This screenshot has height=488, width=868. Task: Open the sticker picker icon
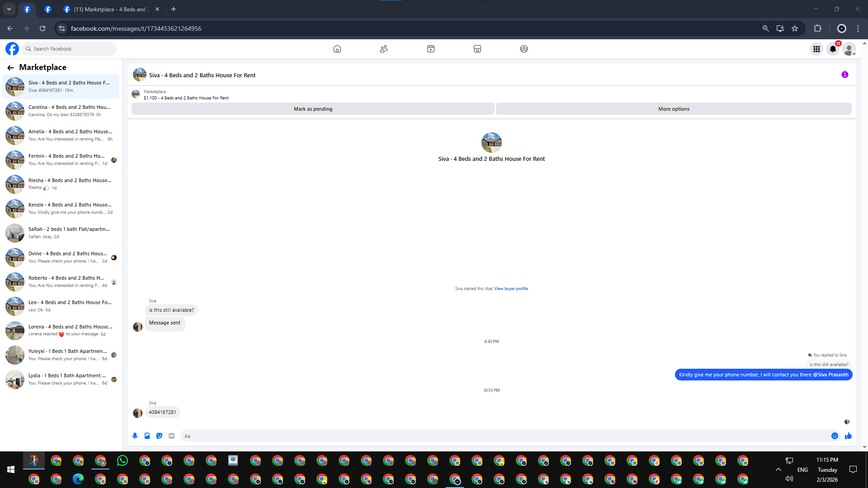pyautogui.click(x=159, y=436)
